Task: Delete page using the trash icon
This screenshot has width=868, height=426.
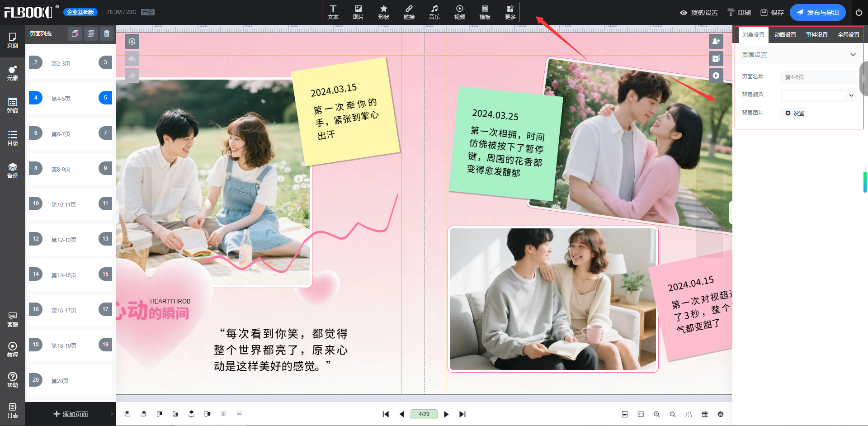Action: (x=107, y=34)
